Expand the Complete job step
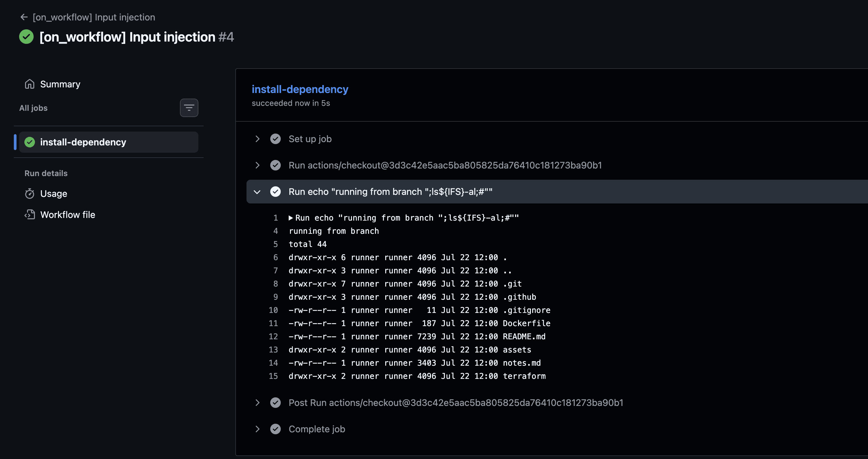The height and width of the screenshot is (459, 868). (x=257, y=429)
